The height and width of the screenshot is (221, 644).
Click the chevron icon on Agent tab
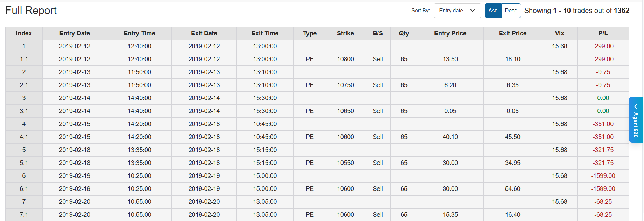636,106
